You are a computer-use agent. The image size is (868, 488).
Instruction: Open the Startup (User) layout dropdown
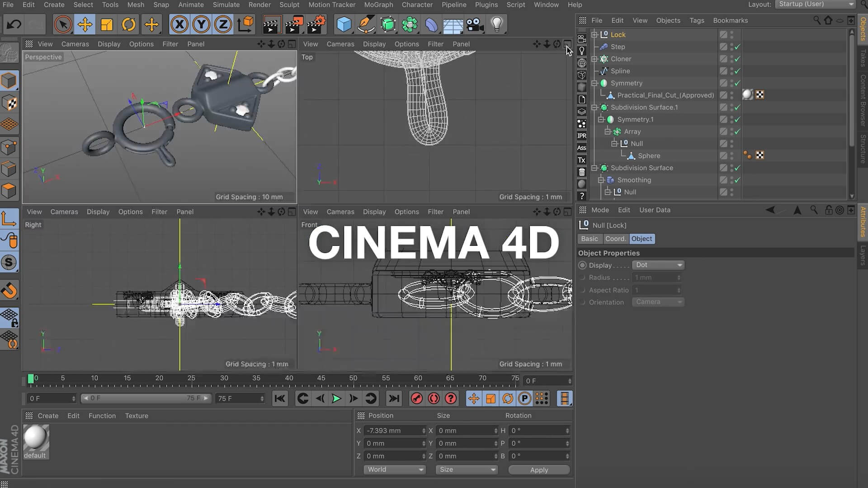coord(816,4)
